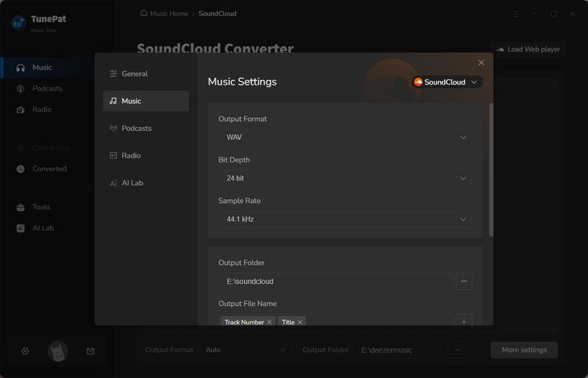Remove the Title tag
The width and height of the screenshot is (588, 378).
(300, 322)
